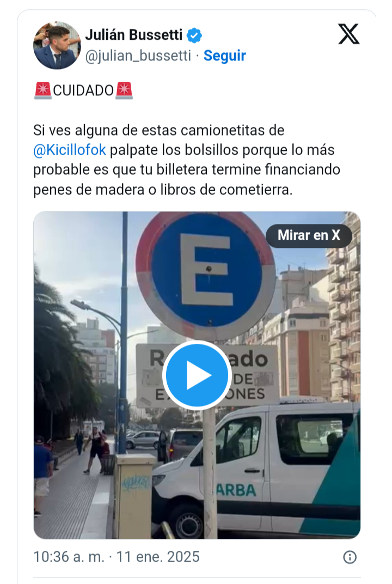Image resolution: width=392 pixels, height=584 pixels.
Task: Follow the account via Seguir
Action: (224, 56)
